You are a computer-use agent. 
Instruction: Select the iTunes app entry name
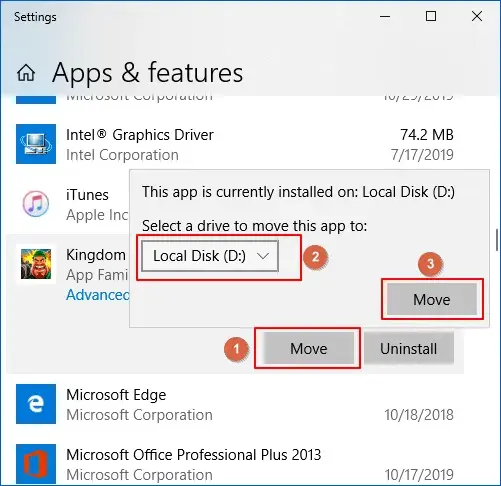[x=87, y=195]
